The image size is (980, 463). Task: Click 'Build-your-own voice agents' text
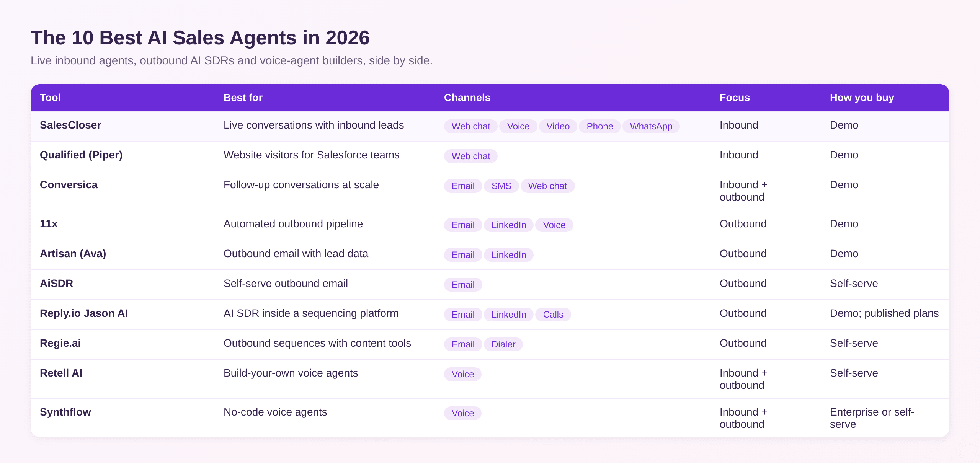pos(291,373)
